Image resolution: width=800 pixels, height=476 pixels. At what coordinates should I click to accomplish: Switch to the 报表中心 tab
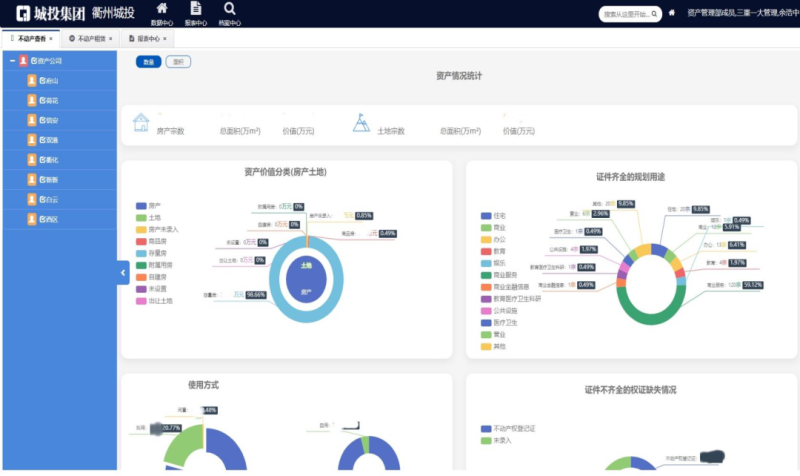[145, 38]
